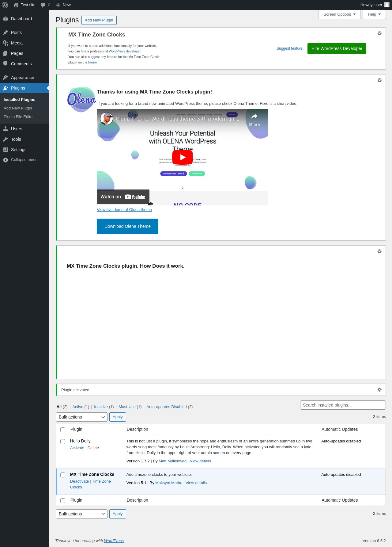The image size is (392, 547).
Task: Click Download Olena Theme button
Action: (x=127, y=226)
